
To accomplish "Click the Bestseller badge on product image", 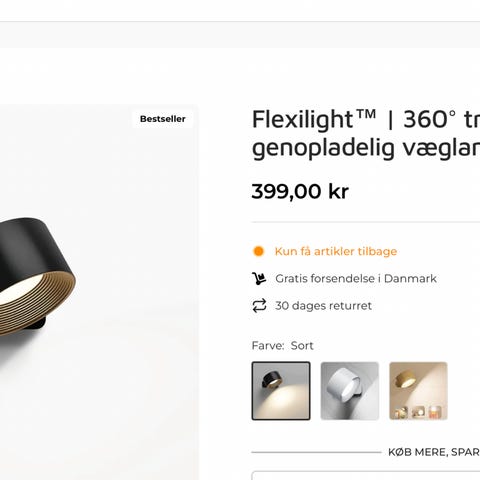I will coord(162,119).
